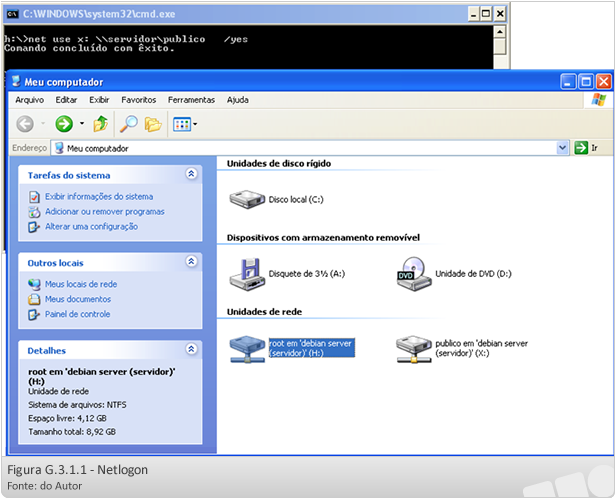616x499 pixels.
Task: Open Painel de controle link
Action: pyautogui.click(x=77, y=314)
